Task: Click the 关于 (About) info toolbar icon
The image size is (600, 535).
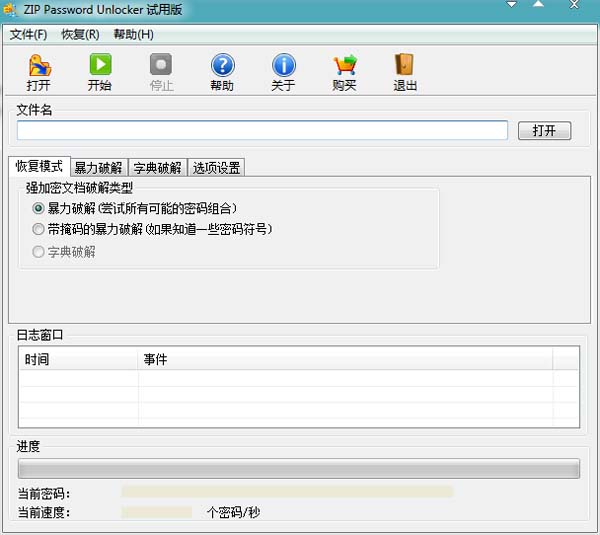Action: (283, 66)
